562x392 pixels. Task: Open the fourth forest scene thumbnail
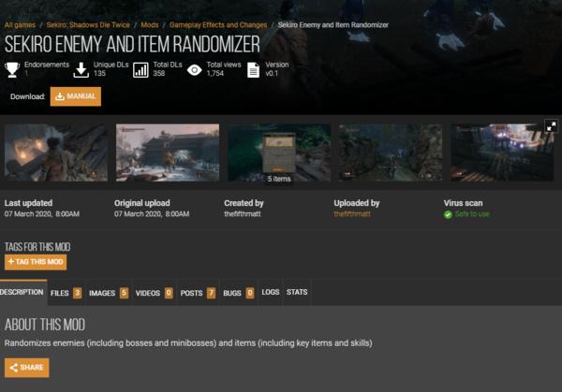[391, 152]
